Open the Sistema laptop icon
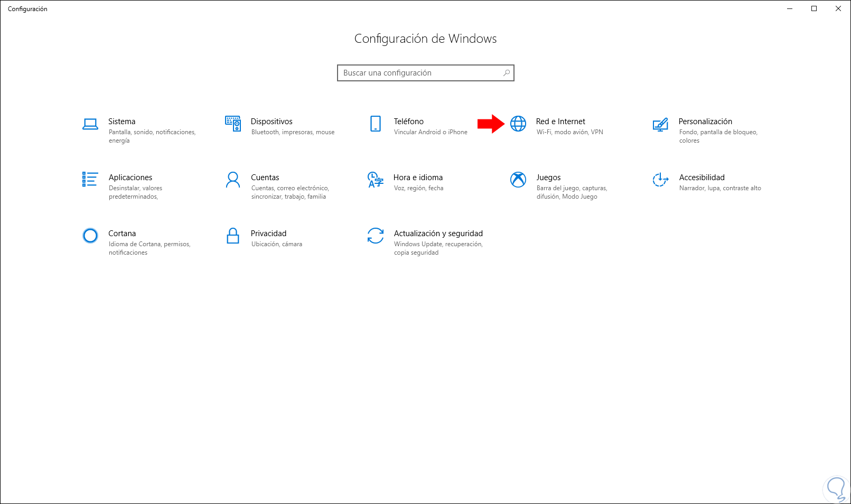The image size is (851, 504). 90,124
